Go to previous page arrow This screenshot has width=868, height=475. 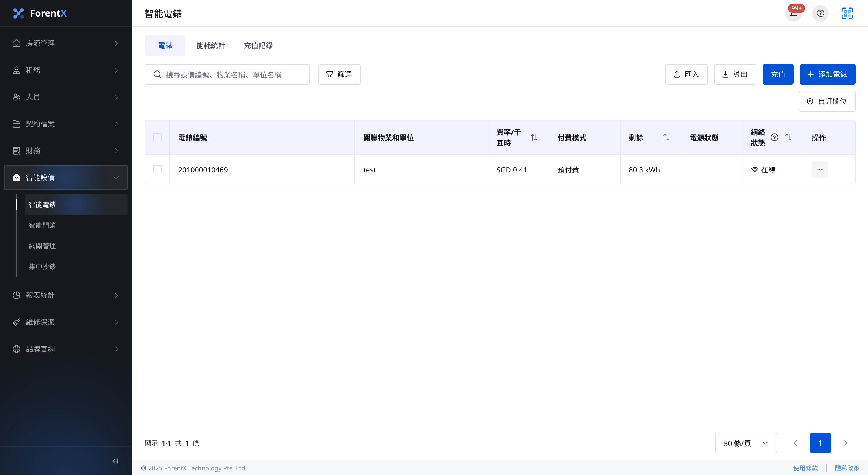pyautogui.click(x=796, y=443)
